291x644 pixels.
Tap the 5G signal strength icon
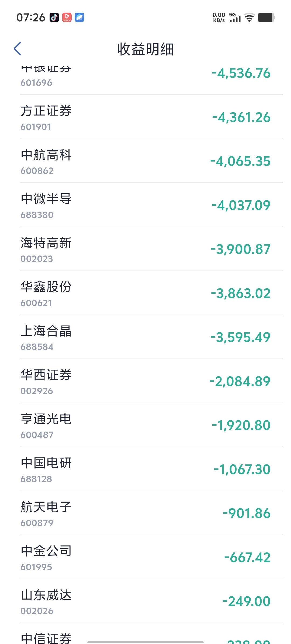click(x=235, y=17)
